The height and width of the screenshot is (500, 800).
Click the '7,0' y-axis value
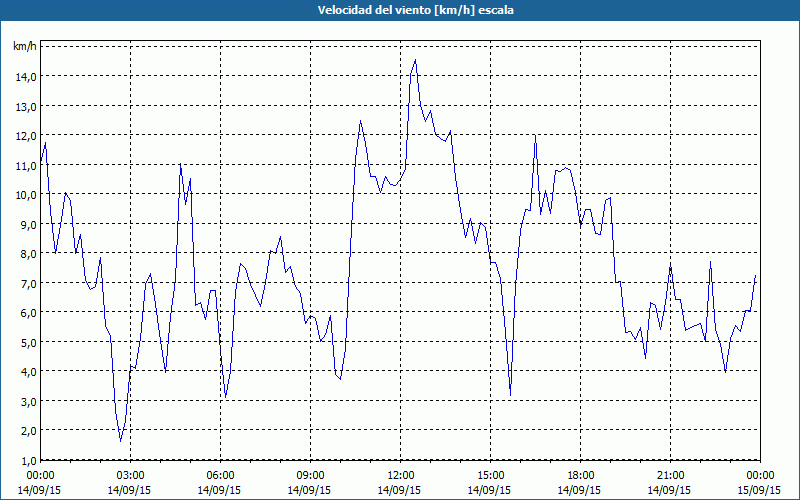28,283
